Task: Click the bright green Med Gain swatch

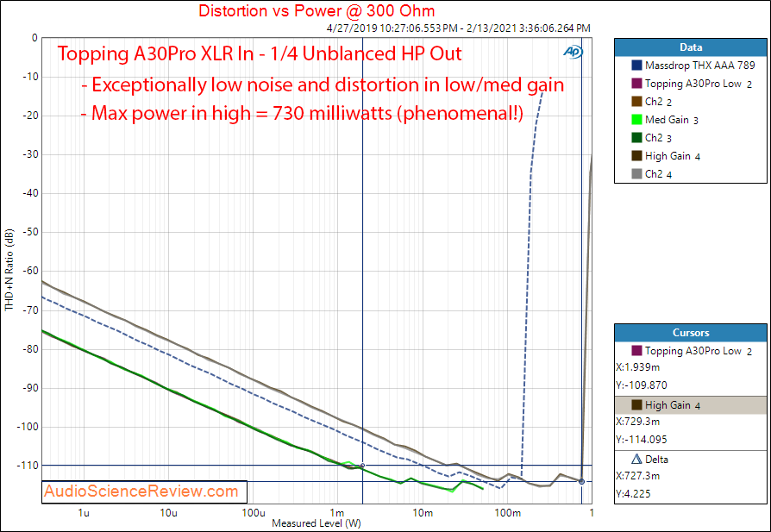Action: [x=636, y=120]
